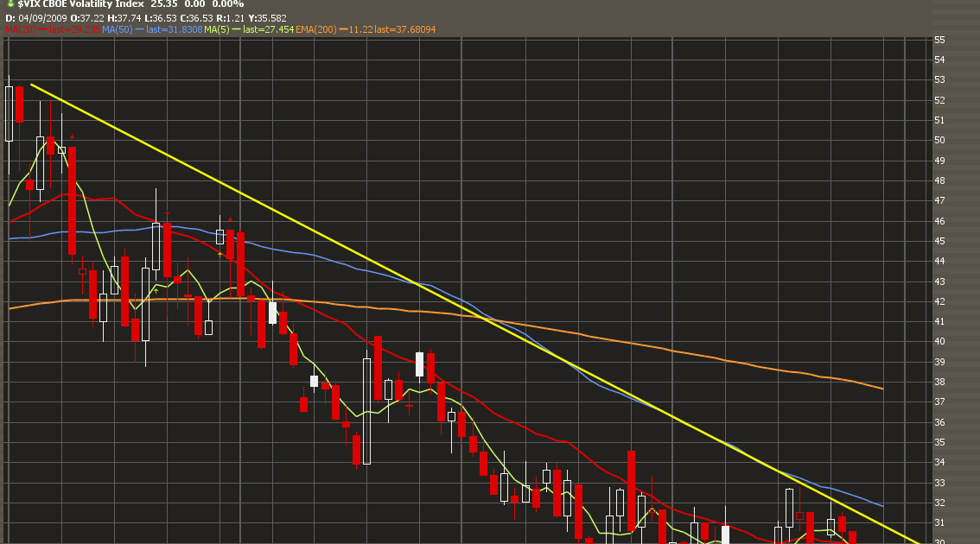Click the high value H:37.74
The image size is (980, 544).
pyautogui.click(x=124, y=18)
